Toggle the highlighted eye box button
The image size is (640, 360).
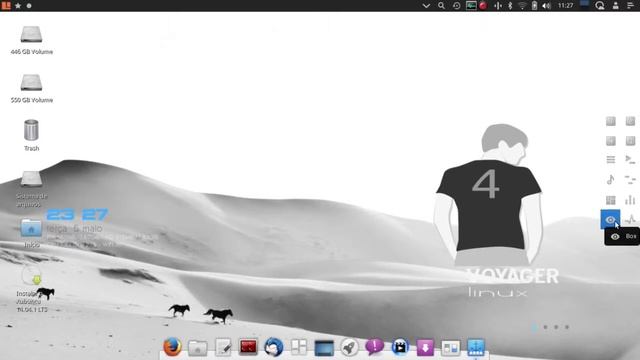(610, 220)
